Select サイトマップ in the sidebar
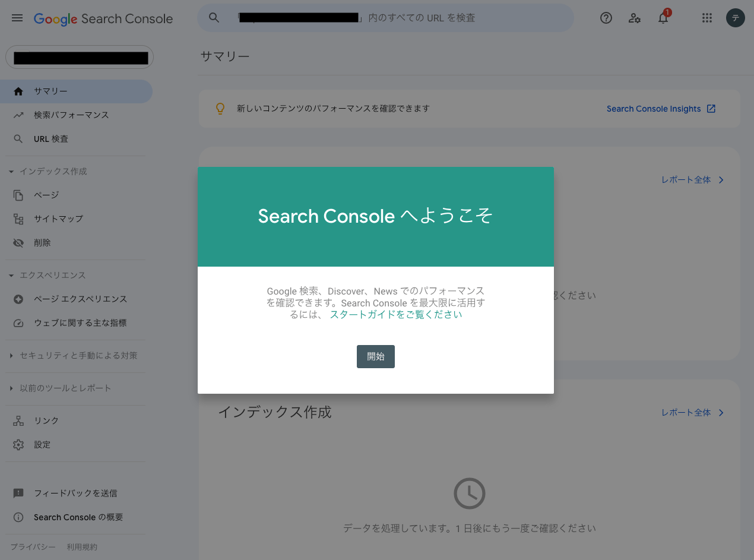The width and height of the screenshot is (754, 560). 58,219
